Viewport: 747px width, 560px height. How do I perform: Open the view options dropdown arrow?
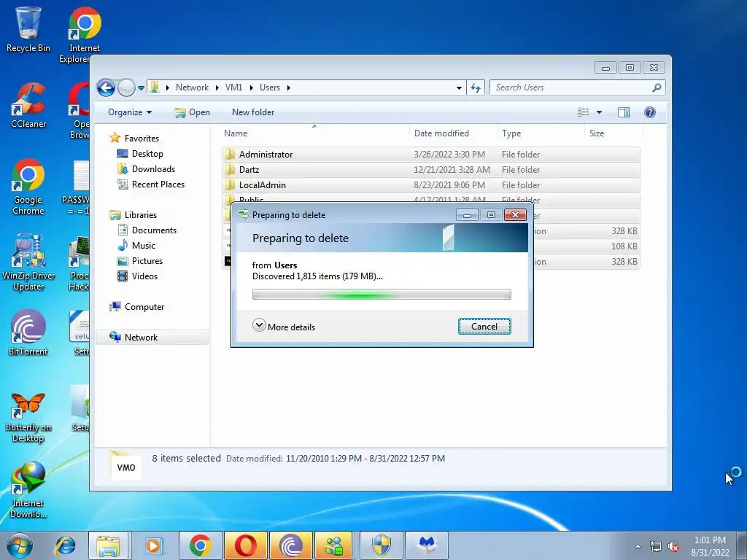[600, 112]
